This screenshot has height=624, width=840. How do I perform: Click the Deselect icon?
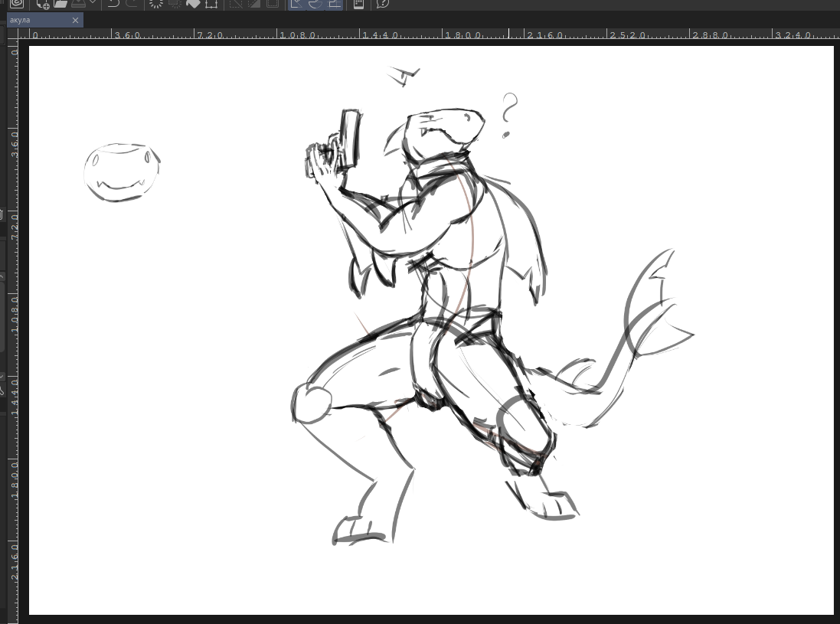(235, 3)
